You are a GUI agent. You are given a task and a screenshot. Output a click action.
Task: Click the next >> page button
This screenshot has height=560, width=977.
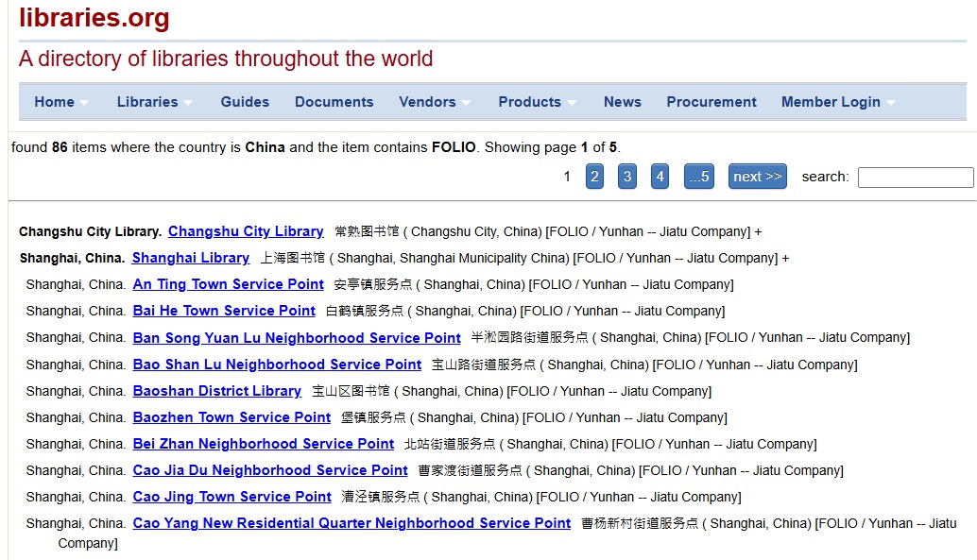757,177
